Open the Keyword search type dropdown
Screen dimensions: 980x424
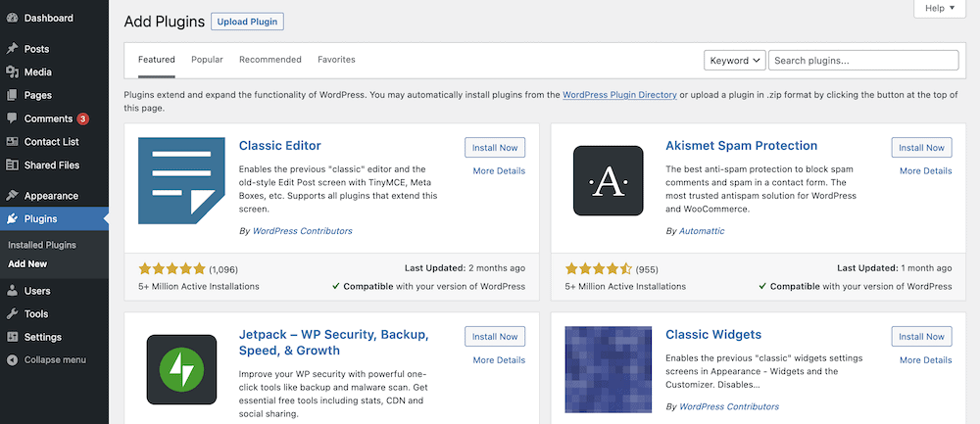coord(734,61)
